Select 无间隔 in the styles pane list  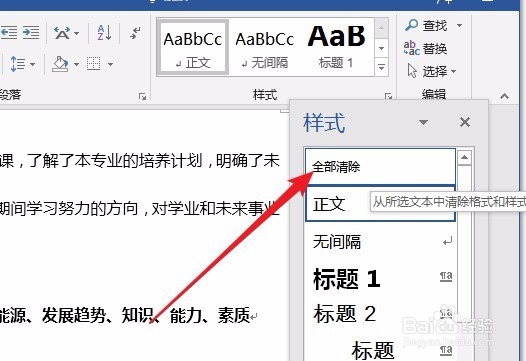[x=380, y=241]
